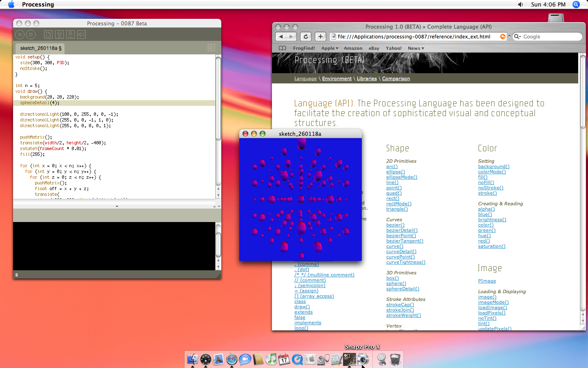The width and height of the screenshot is (588, 368).
Task: Open Spotlight search in the menu bar
Action: pyautogui.click(x=576, y=4)
